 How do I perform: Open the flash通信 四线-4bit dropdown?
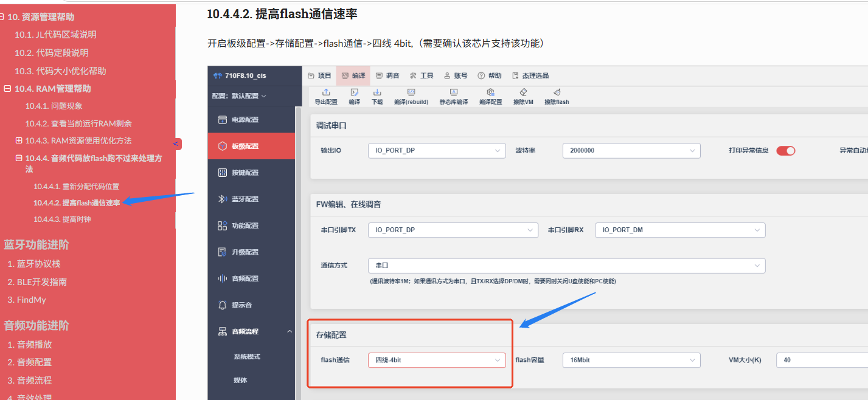click(437, 360)
